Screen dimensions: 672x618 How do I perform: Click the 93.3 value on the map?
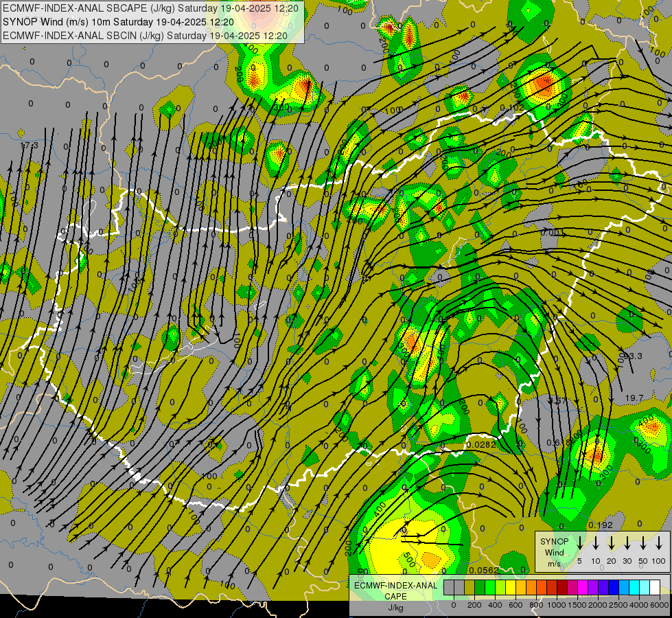click(633, 356)
